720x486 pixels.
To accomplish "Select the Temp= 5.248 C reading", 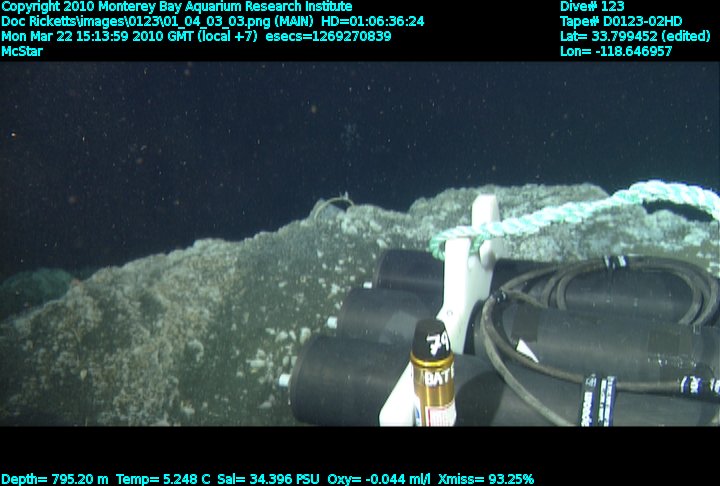I will click(163, 479).
